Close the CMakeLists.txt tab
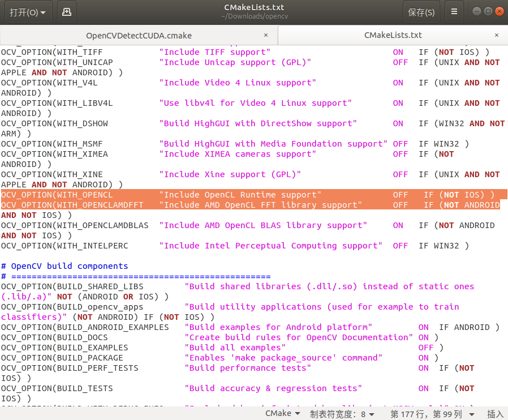 pyautogui.click(x=496, y=35)
